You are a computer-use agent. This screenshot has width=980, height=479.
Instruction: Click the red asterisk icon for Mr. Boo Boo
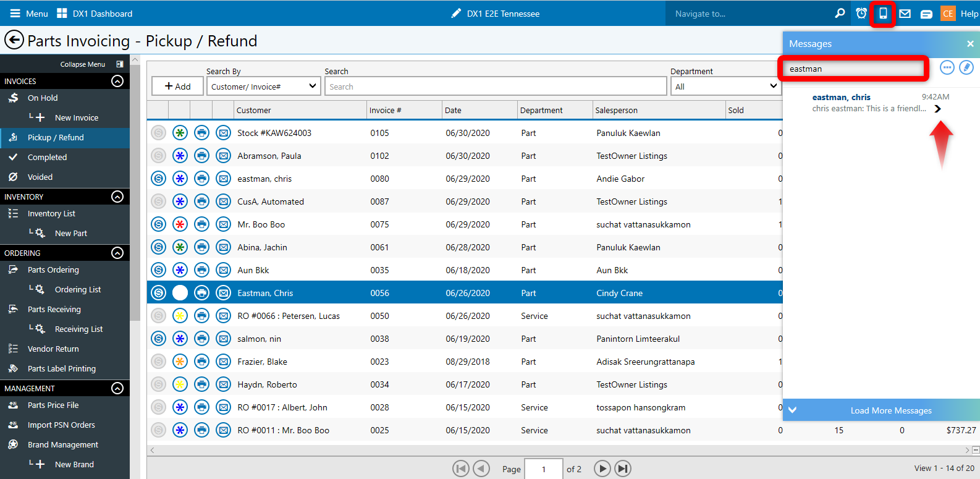pos(180,224)
